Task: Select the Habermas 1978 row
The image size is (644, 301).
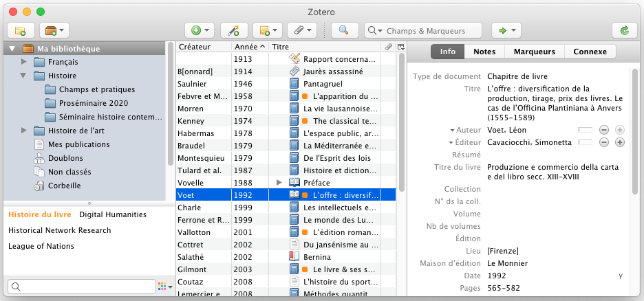Action: coord(286,133)
